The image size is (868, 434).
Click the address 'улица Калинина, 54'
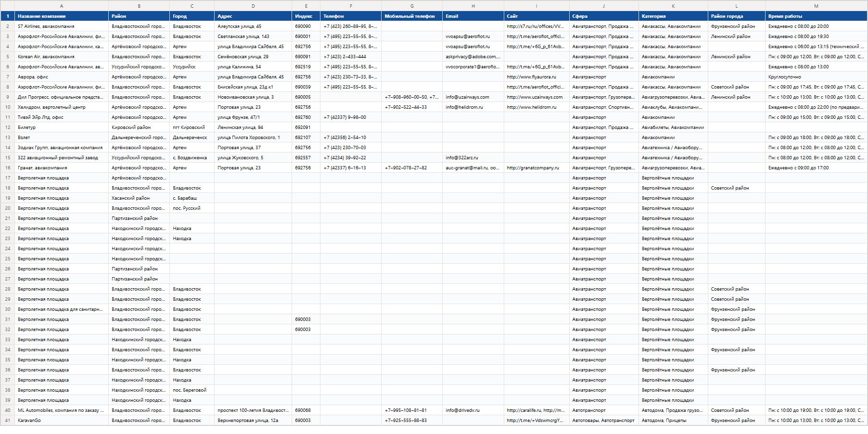(x=253, y=67)
